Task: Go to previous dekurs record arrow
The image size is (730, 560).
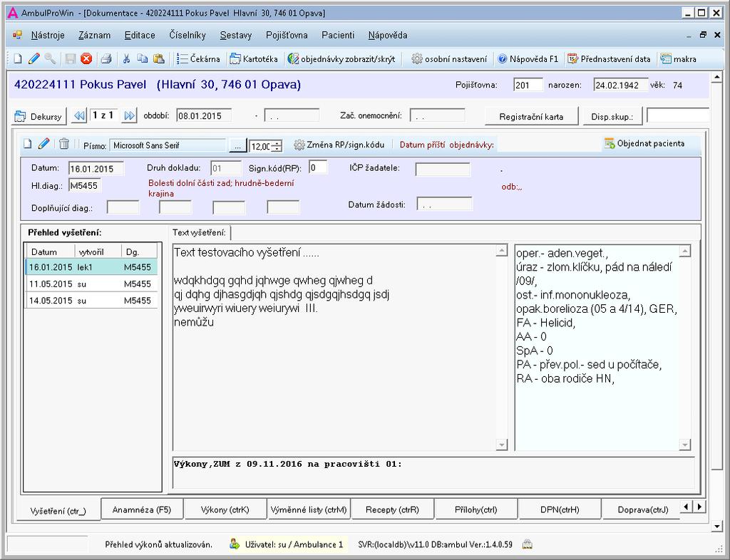Action: (80, 116)
